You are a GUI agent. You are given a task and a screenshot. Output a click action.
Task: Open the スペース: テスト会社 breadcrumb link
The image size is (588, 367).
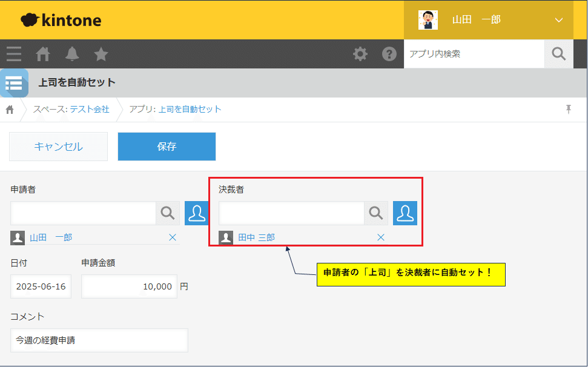pos(71,110)
